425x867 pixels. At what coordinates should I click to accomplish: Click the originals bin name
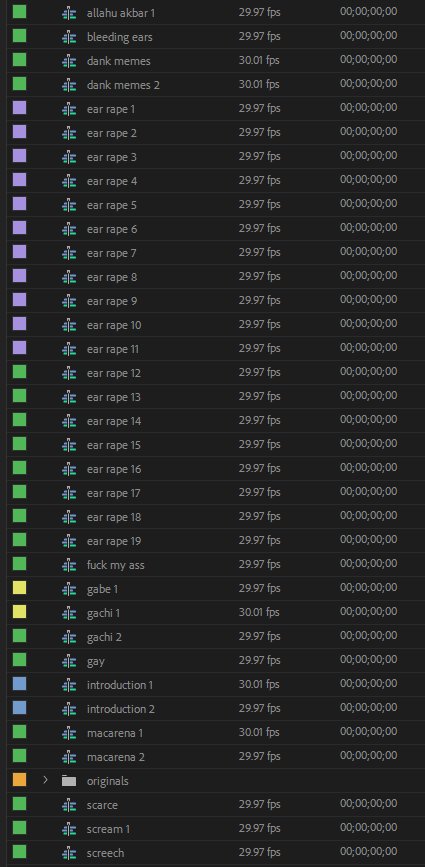(x=108, y=781)
